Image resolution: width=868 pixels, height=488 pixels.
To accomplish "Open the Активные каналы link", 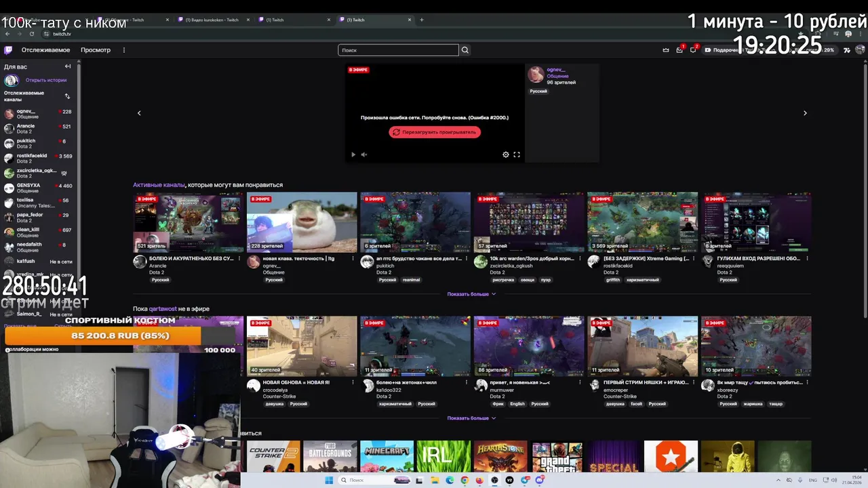I will (159, 185).
